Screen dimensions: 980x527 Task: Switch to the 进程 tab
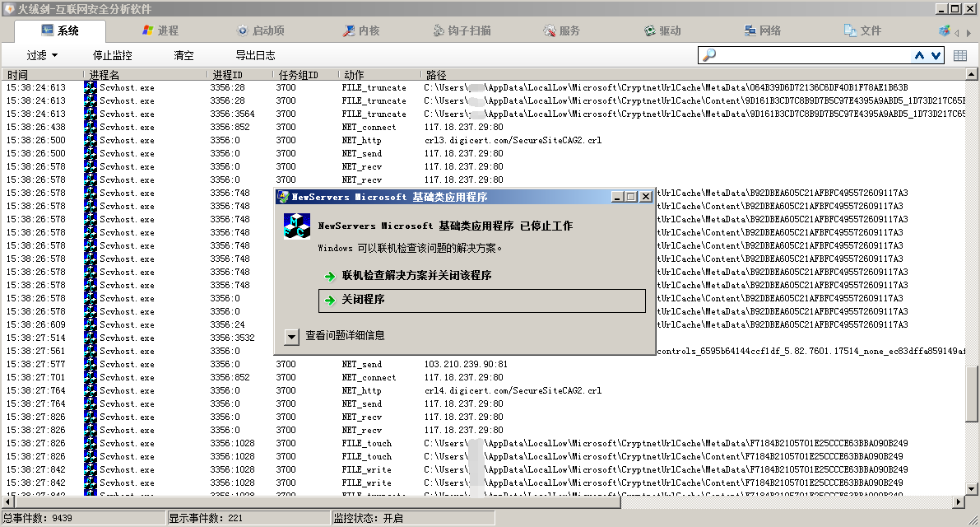click(160, 30)
